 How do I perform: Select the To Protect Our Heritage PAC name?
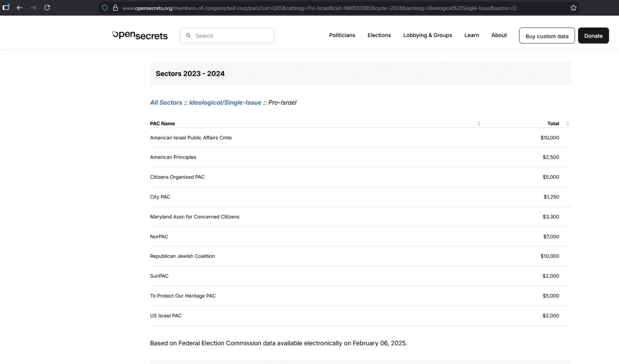point(183,296)
